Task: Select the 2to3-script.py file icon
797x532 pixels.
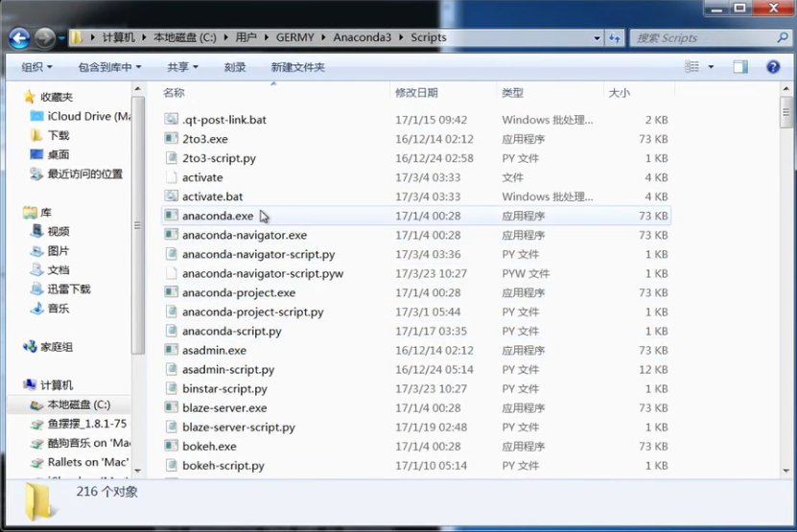Action: (172, 158)
